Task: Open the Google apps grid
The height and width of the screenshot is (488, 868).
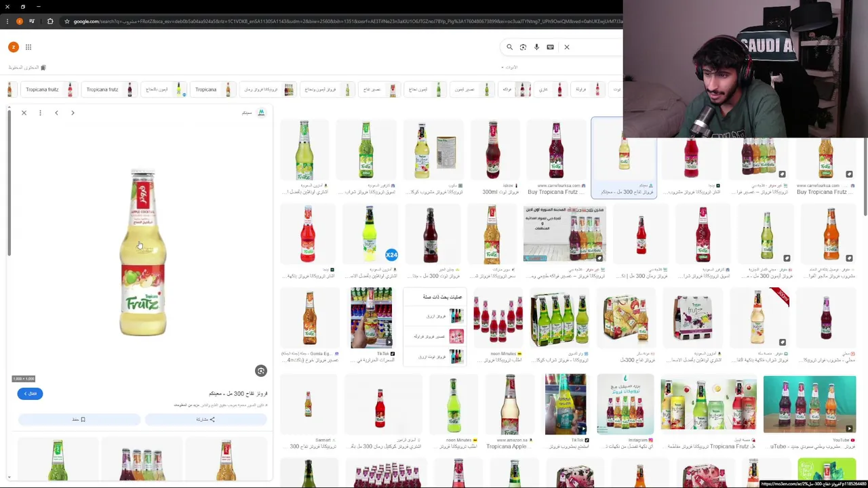Action: [28, 47]
